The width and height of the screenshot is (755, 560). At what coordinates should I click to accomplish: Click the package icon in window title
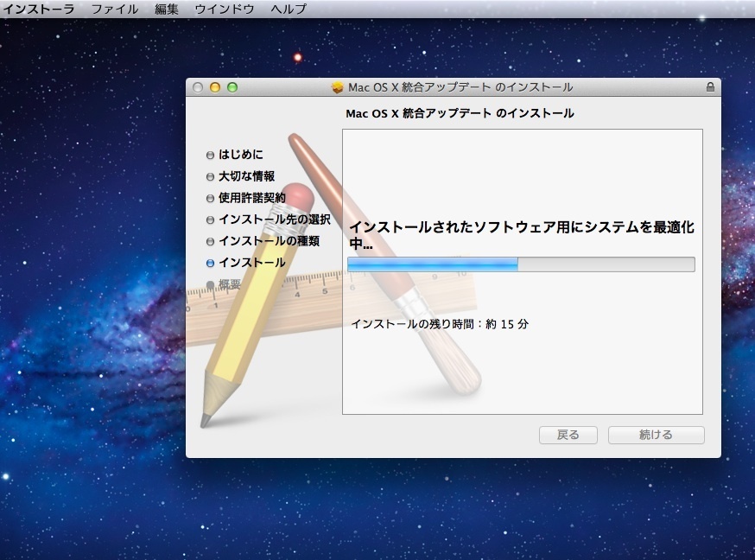click(x=338, y=87)
